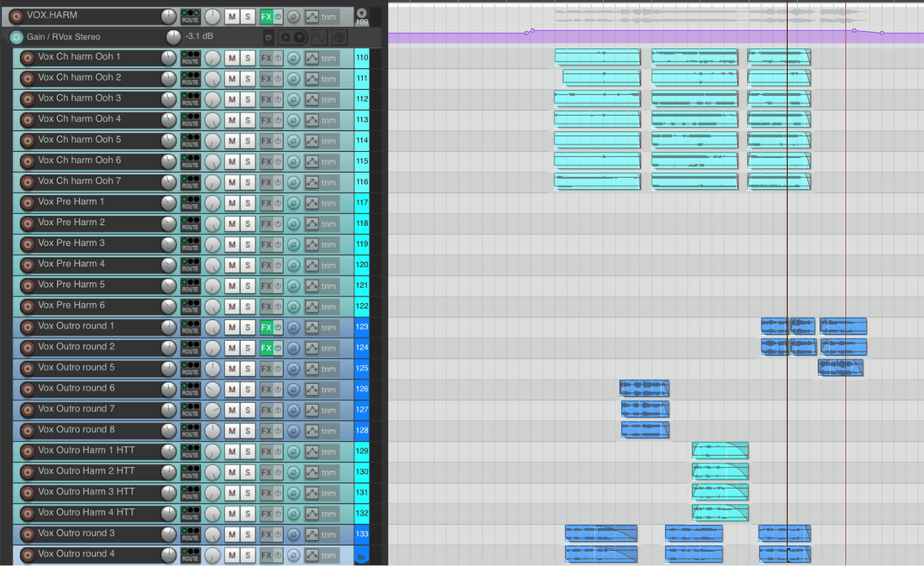
Task: Invert phase on Vox Outro round 5
Action: click(293, 369)
